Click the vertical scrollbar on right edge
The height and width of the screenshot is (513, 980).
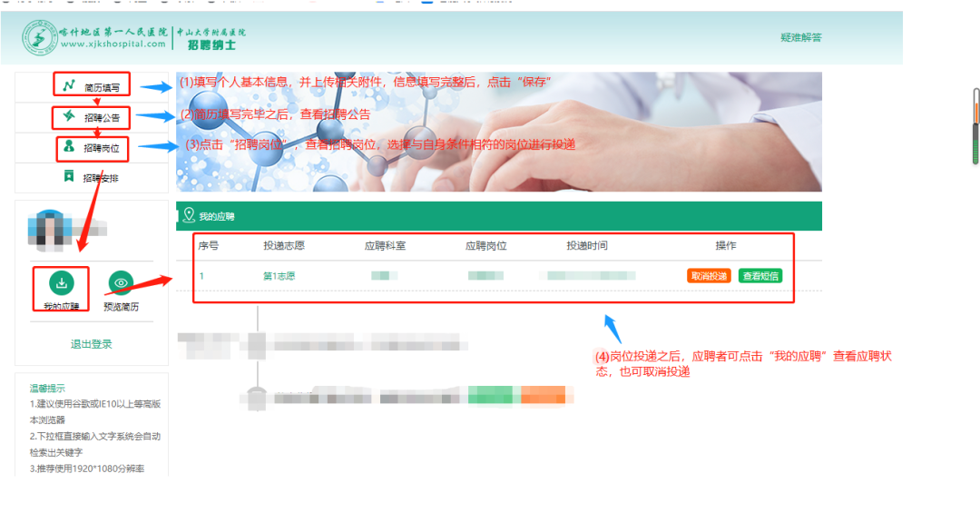pyautogui.click(x=975, y=126)
